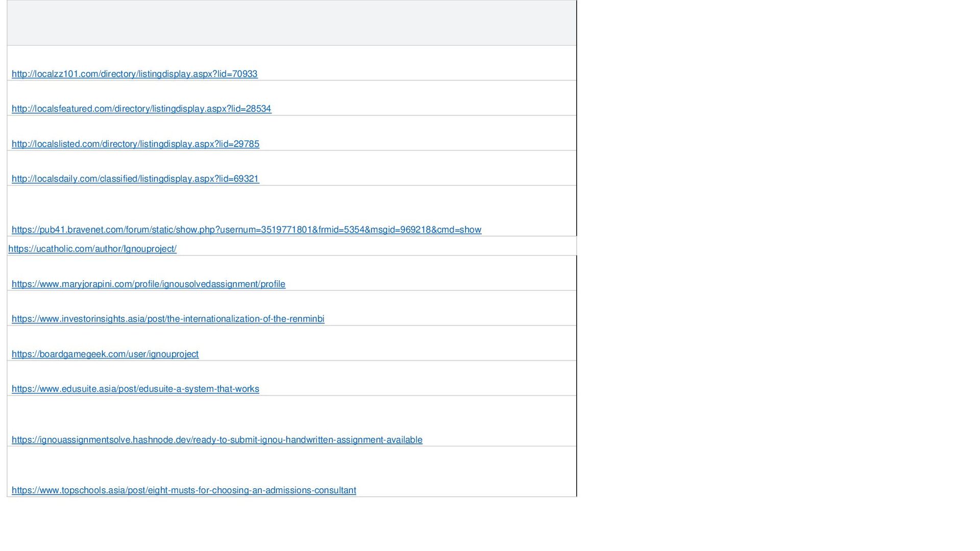
Task: Click the boardgamegeek.com ignouproject user link
Action: point(105,354)
